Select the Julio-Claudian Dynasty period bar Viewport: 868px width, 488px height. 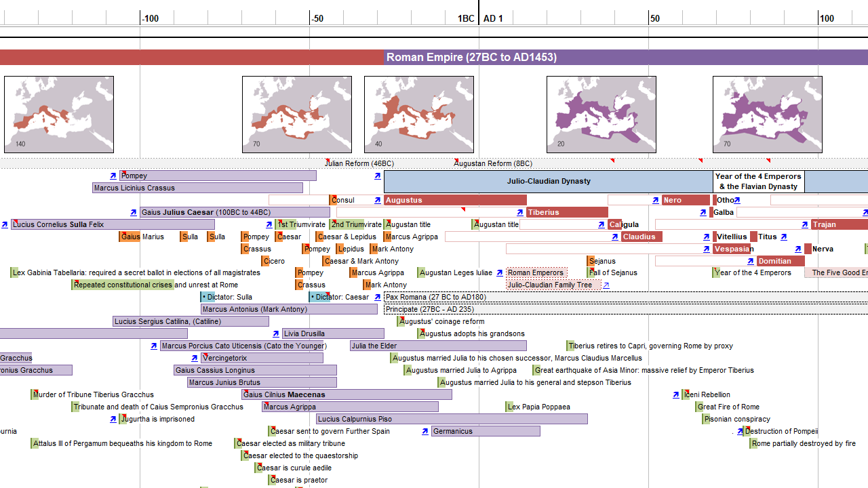[548, 181]
